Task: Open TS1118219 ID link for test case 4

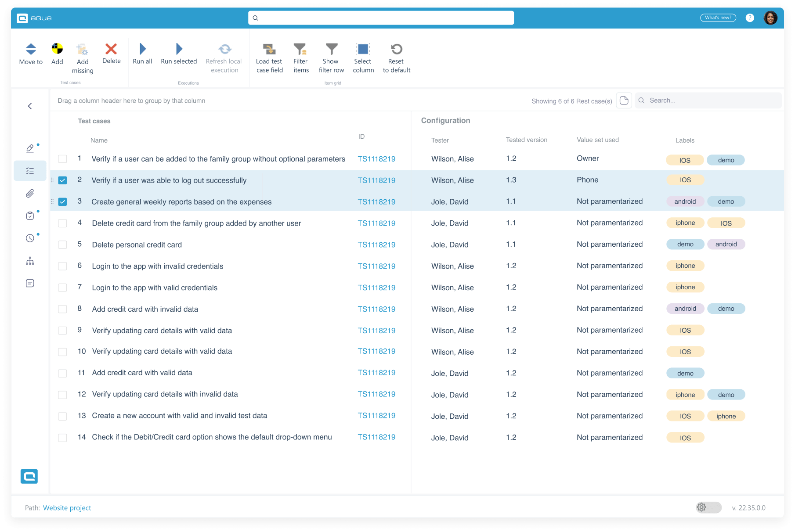Action: [376, 223]
